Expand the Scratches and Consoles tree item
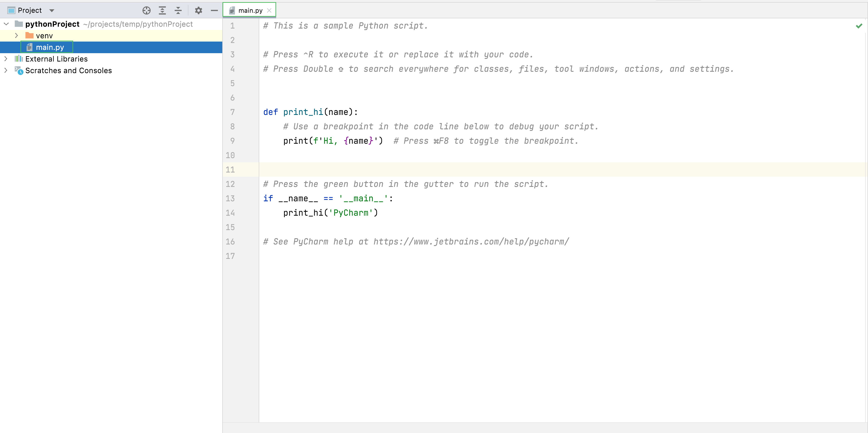This screenshot has width=868, height=433. [x=6, y=70]
